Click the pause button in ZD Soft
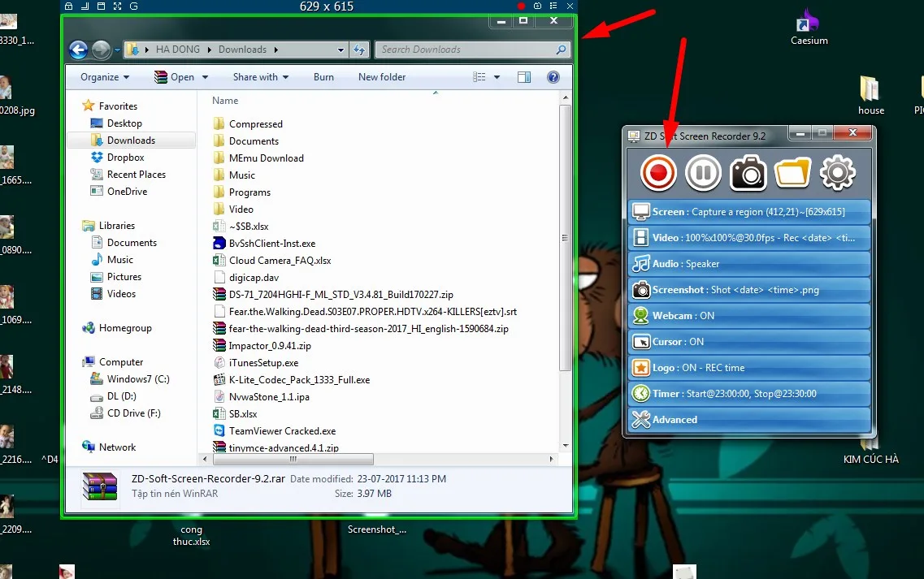The width and height of the screenshot is (924, 579). pos(703,173)
